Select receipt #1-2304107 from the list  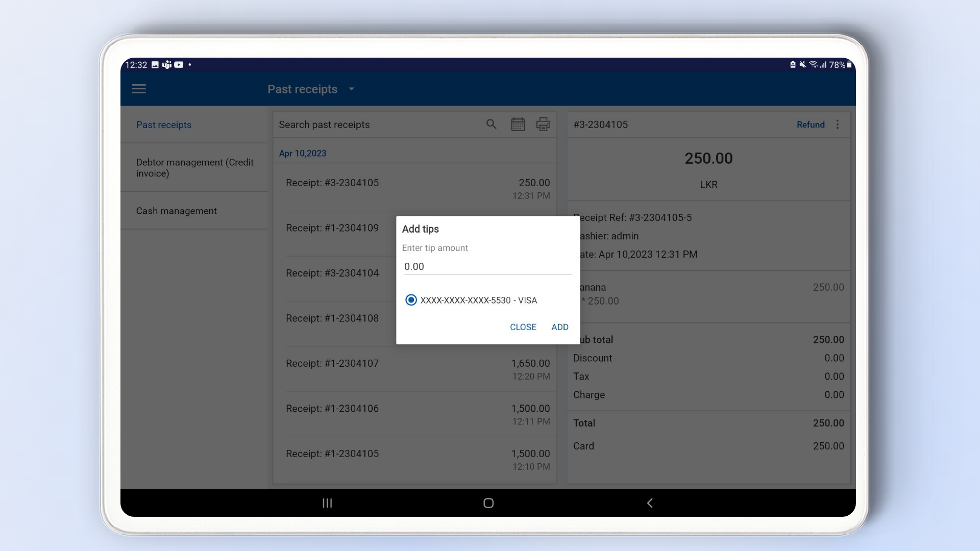click(417, 369)
